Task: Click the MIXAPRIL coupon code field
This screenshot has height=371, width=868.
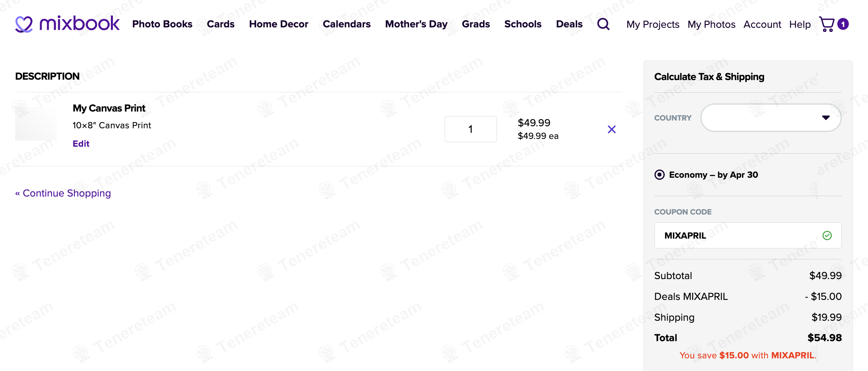Action: point(736,235)
